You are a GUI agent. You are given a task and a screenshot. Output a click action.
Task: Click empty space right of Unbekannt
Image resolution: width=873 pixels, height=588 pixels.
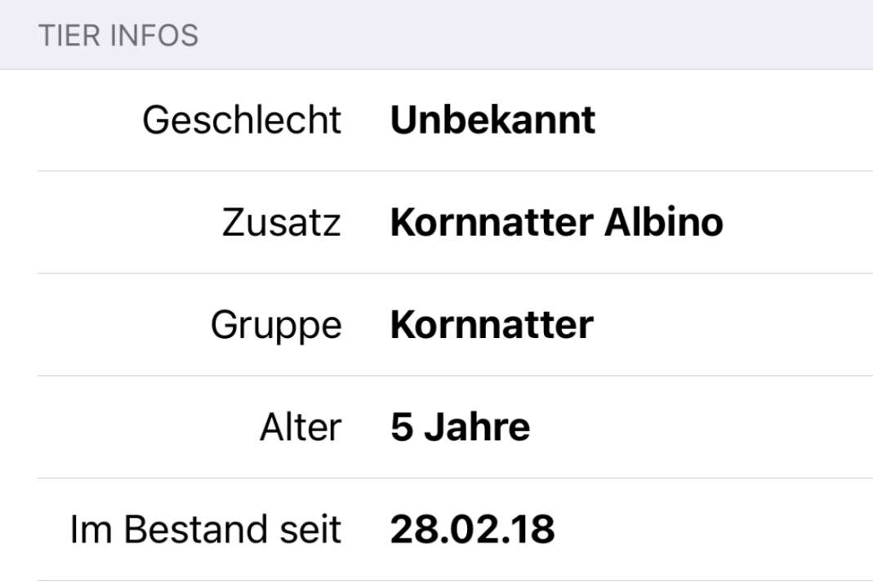point(735,120)
